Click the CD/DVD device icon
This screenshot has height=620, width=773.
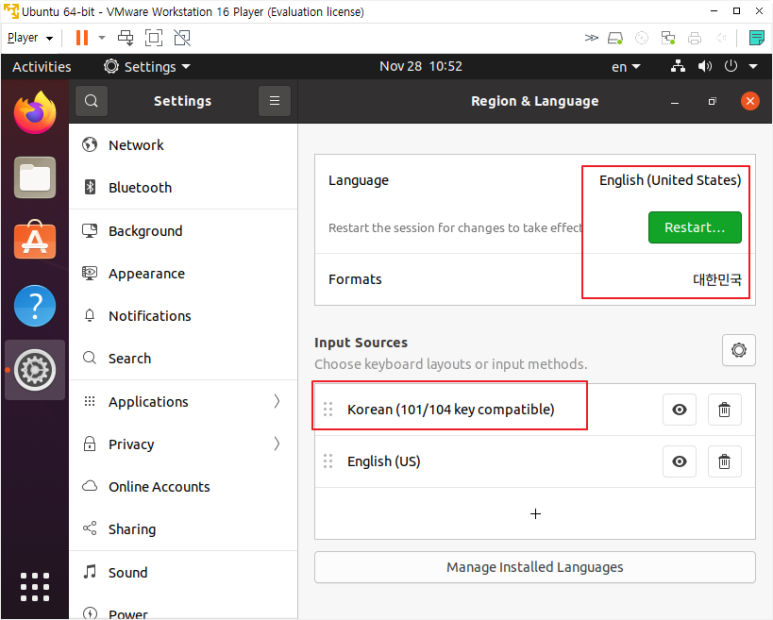coord(641,37)
